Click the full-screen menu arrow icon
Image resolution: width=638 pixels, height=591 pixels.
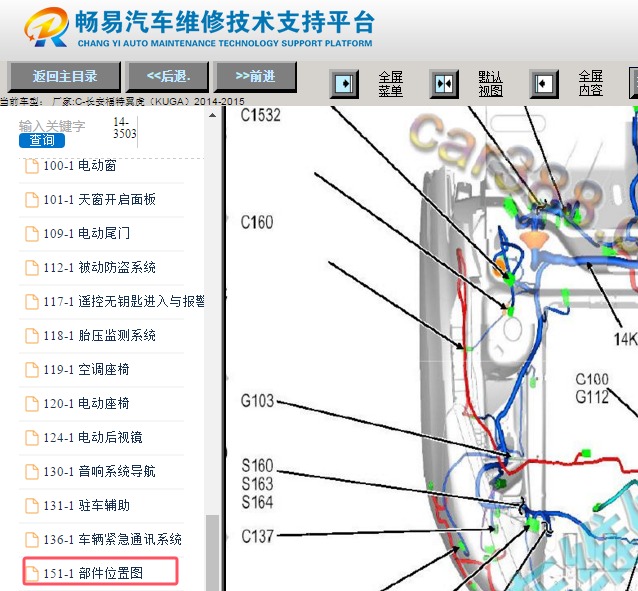coord(344,84)
